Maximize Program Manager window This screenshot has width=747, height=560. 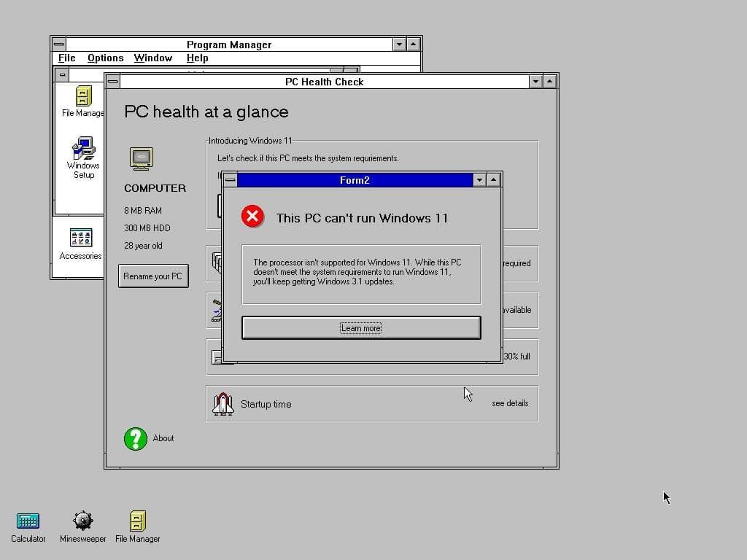click(x=413, y=44)
